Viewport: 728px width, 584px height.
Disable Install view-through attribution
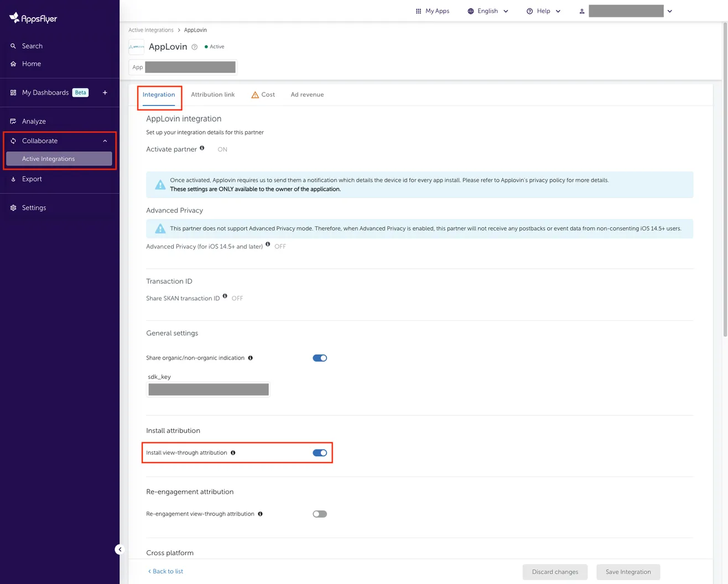[x=320, y=452]
